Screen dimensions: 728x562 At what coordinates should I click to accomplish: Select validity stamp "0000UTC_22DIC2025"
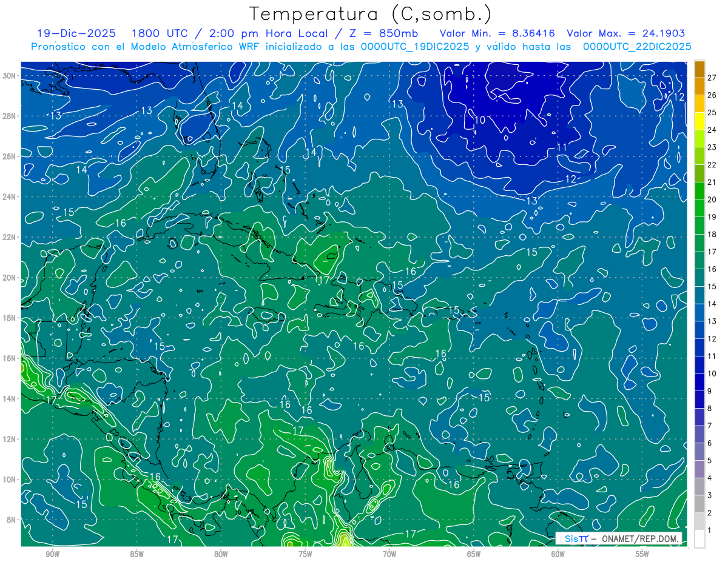(637, 47)
